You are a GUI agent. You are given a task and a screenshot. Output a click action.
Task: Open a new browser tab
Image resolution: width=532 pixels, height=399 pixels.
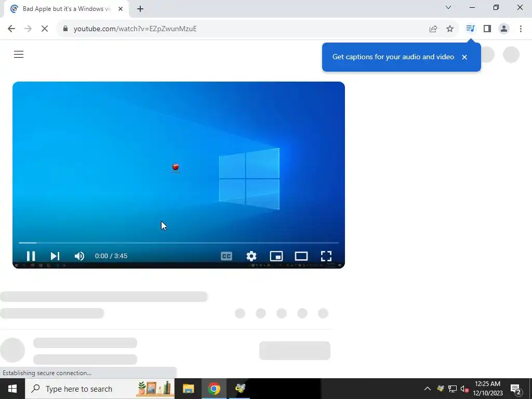[x=140, y=9]
